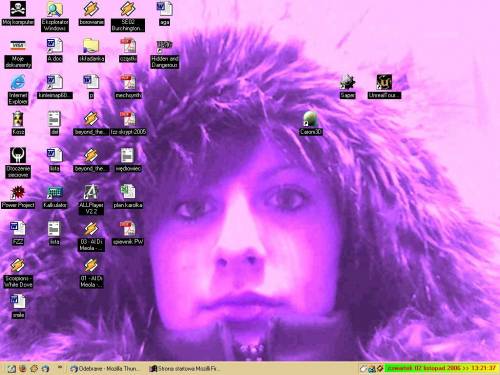Switch to Odebrane - Mozilla Thunderbird taskbar button
Screen dimensions: 500x375
click(x=105, y=369)
